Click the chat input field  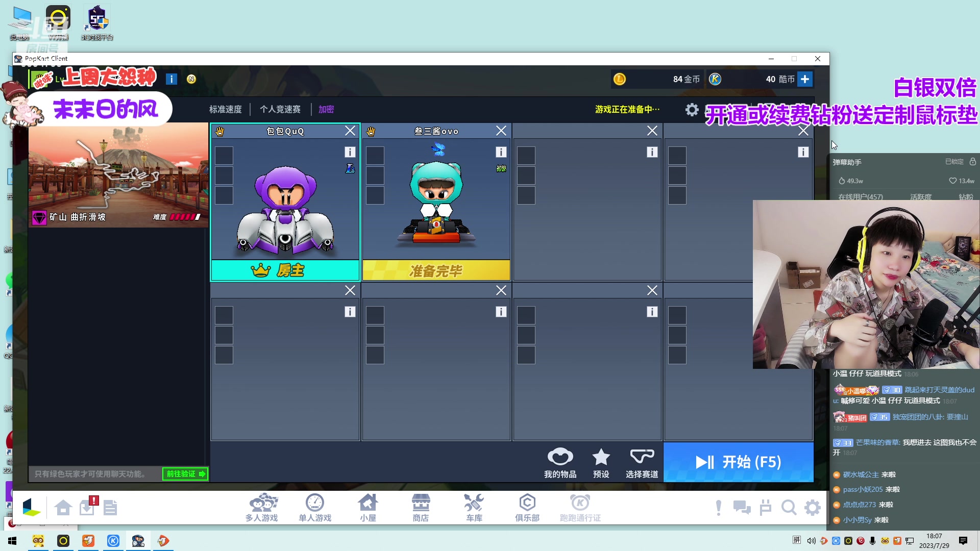[95, 474]
